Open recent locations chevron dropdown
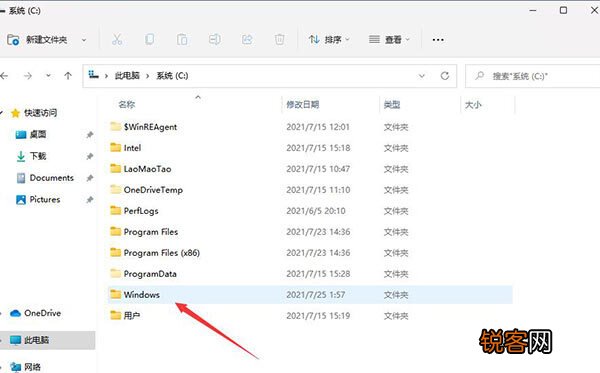This screenshot has width=600, height=373. tap(48, 76)
